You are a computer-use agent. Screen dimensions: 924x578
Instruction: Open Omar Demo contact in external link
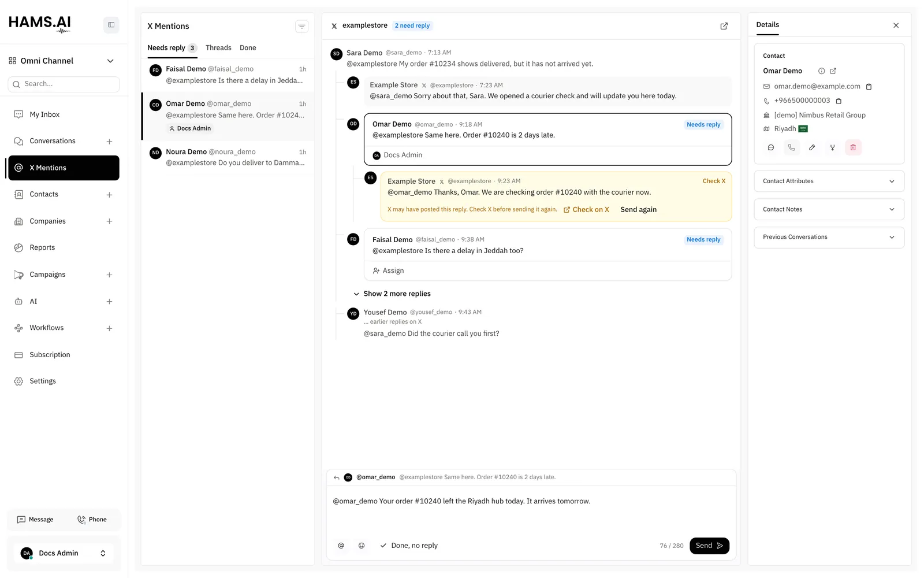(x=833, y=71)
